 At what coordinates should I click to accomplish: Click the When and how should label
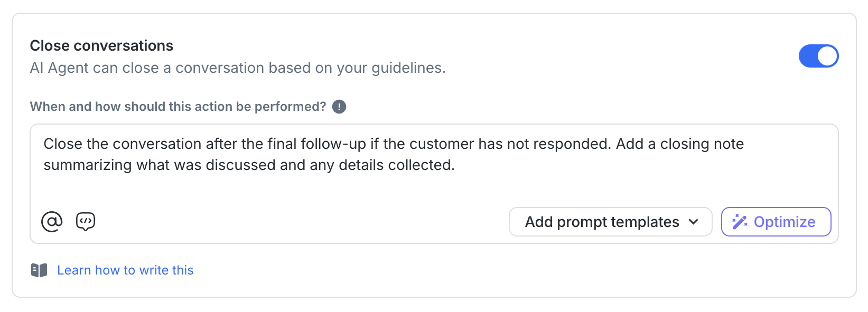click(178, 107)
